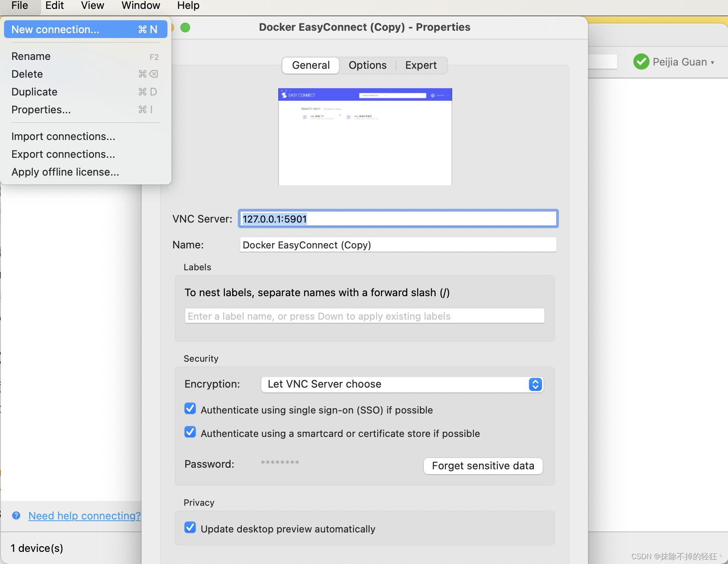The width and height of the screenshot is (728, 564).
Task: Switch to the Expert tab
Action: click(x=421, y=65)
